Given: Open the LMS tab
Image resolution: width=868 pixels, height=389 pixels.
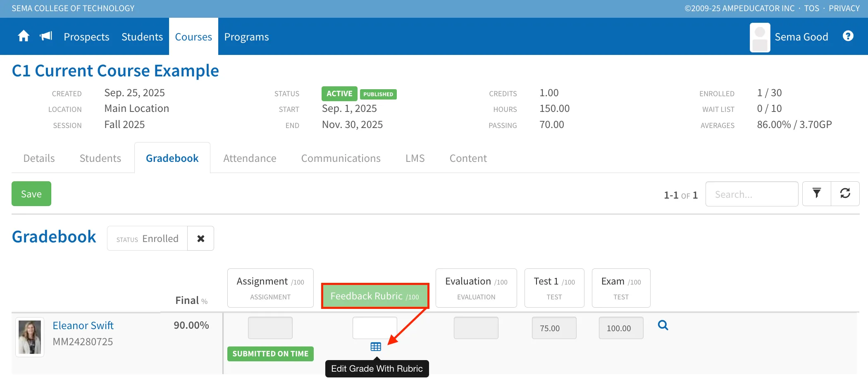Looking at the screenshot, I should pyautogui.click(x=415, y=158).
